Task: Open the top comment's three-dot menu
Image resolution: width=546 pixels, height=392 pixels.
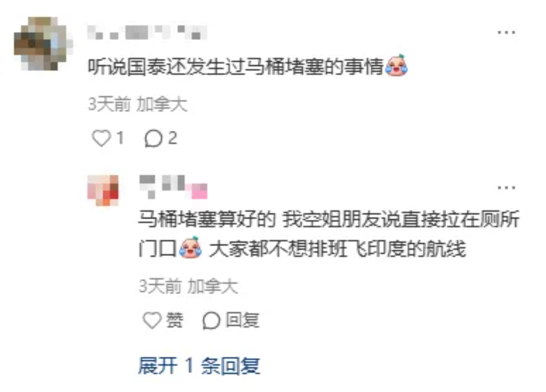Action: pos(506,32)
